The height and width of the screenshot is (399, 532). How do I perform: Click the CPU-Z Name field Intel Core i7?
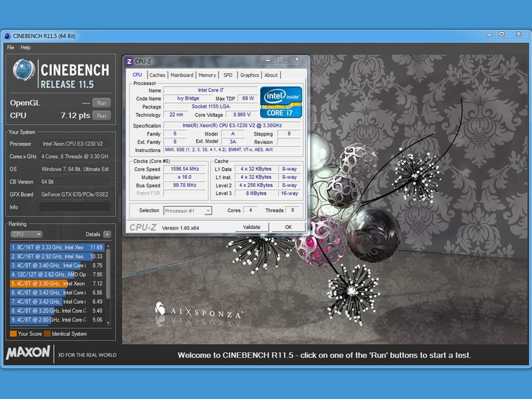pyautogui.click(x=211, y=90)
